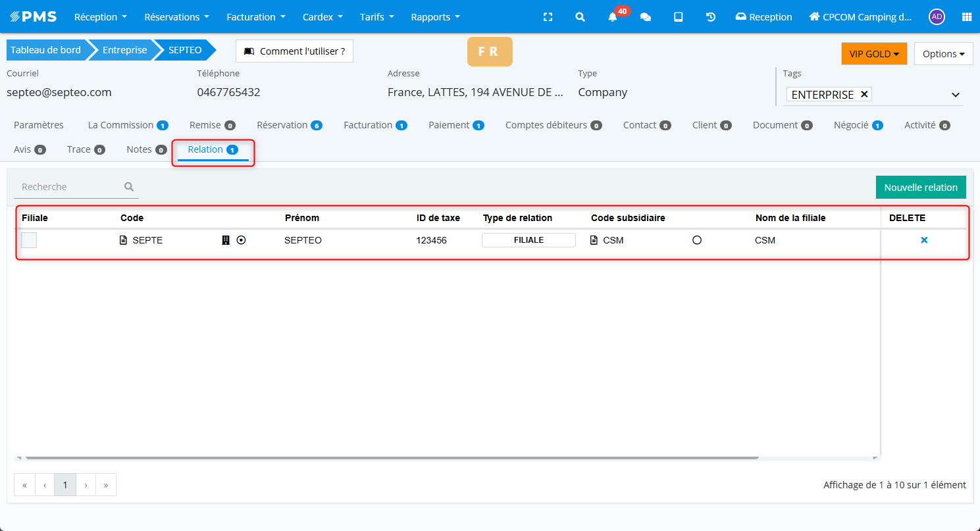Viewport: 980px width, 531px height.
Task: Click the fullscreen toggle icon
Action: [548, 17]
